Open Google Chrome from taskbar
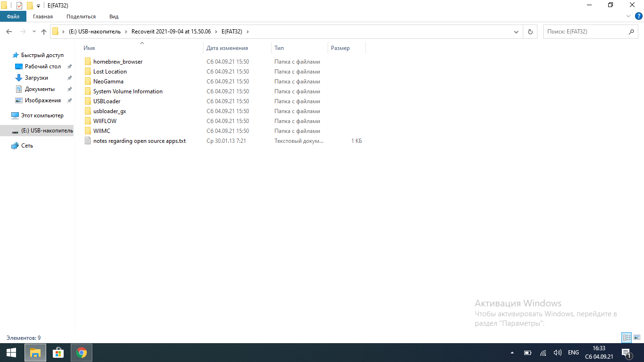644x362 pixels. (x=82, y=353)
